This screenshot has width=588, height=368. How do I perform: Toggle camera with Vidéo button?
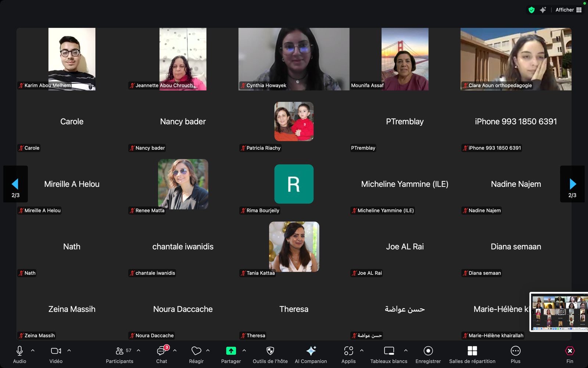[x=56, y=351]
